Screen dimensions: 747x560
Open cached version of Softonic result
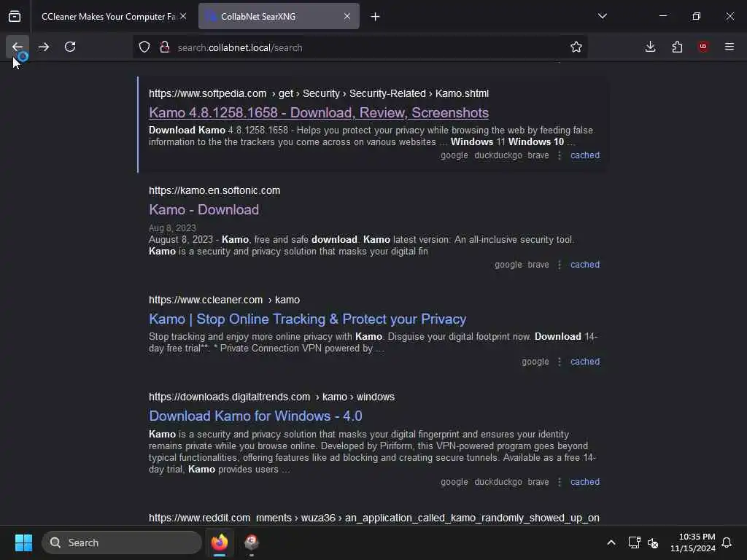point(585,265)
